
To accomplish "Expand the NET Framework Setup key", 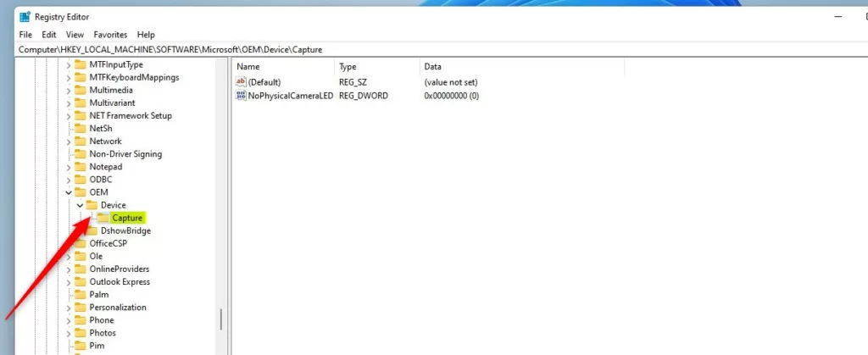I will 69,116.
